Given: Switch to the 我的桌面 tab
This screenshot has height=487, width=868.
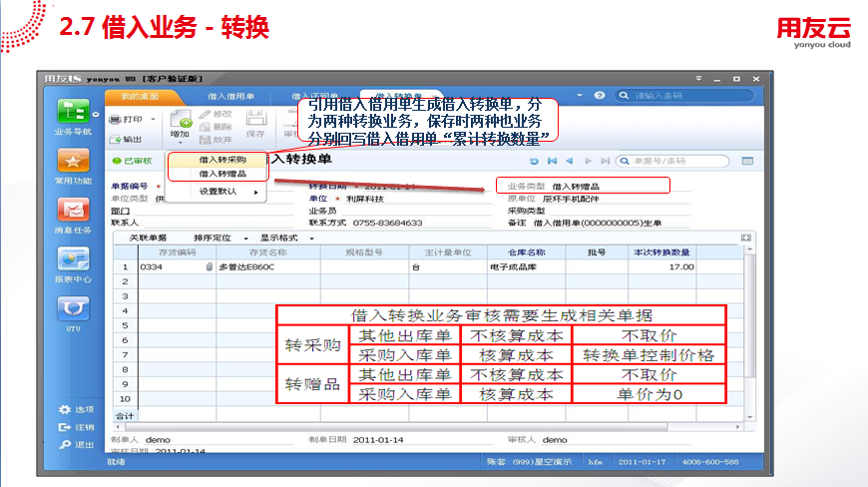Looking at the screenshot, I should (140, 96).
